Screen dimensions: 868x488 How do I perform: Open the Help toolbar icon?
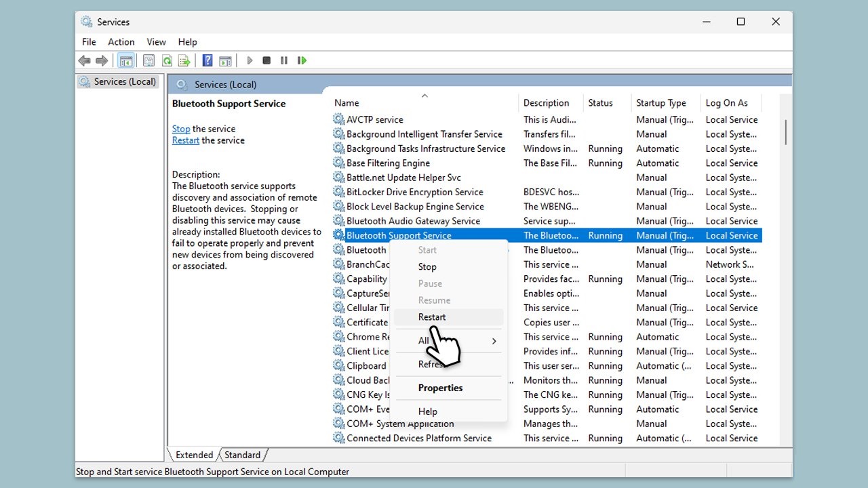click(208, 60)
